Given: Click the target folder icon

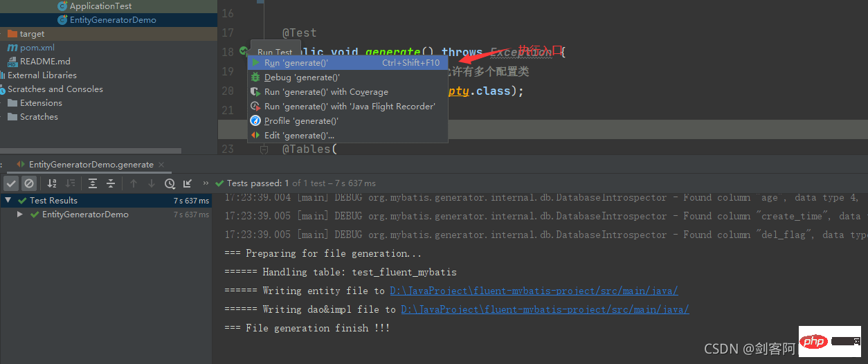Looking at the screenshot, I should point(12,34).
